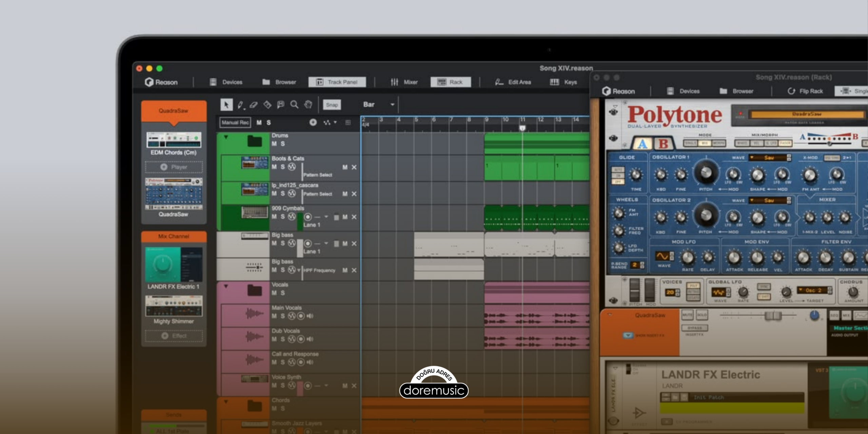868x434 pixels.
Task: Select Polytone layer B
Action: [663, 144]
